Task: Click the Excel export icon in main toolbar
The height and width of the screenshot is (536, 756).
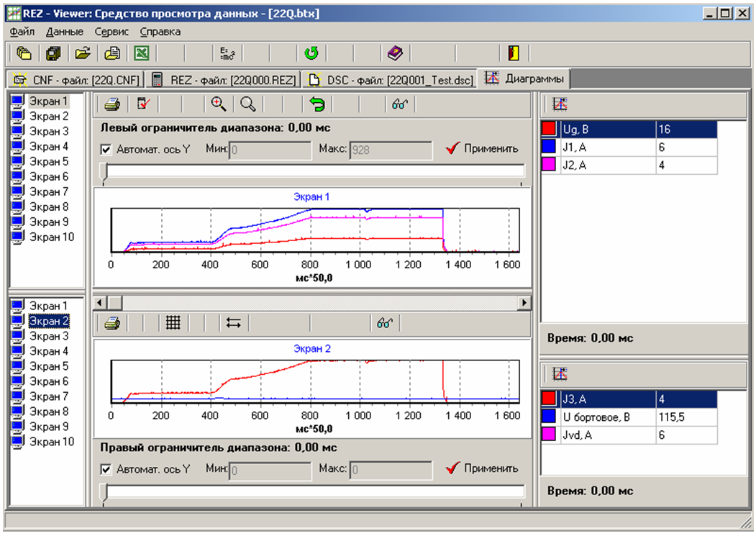Action: [x=142, y=53]
